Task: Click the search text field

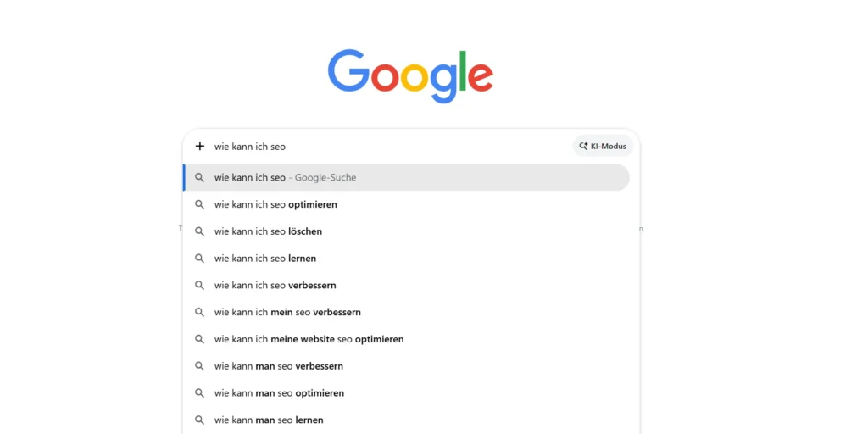Action: pyautogui.click(x=381, y=147)
